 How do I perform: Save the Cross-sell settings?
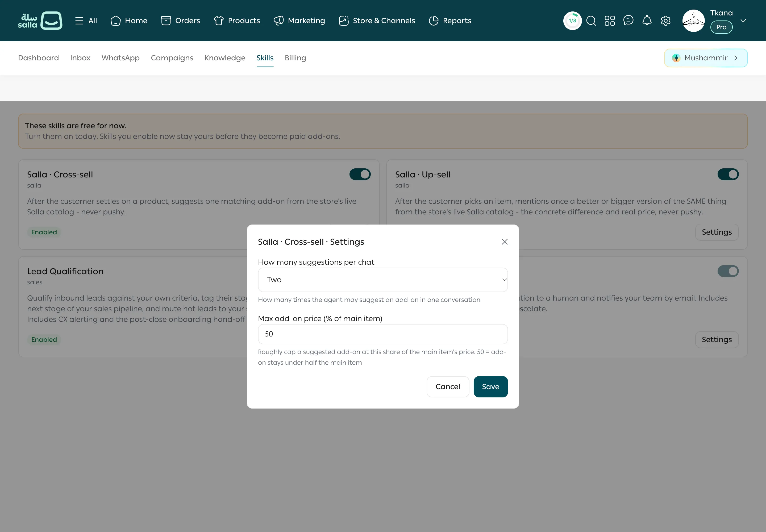pos(490,387)
